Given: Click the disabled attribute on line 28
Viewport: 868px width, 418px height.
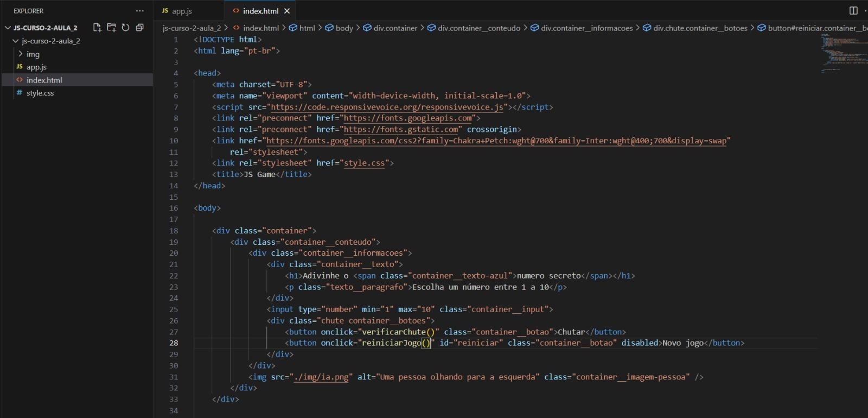Looking at the screenshot, I should (x=640, y=343).
